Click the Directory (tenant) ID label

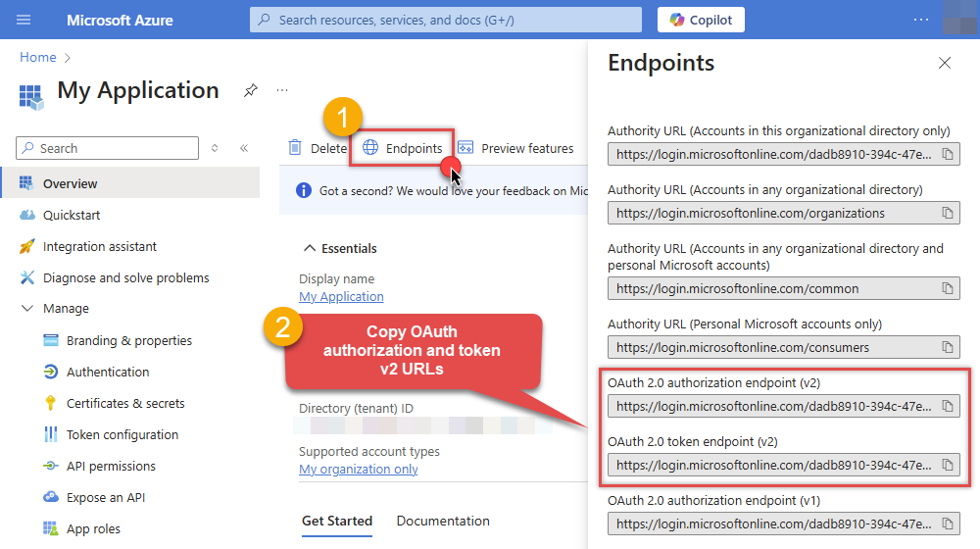tap(356, 408)
